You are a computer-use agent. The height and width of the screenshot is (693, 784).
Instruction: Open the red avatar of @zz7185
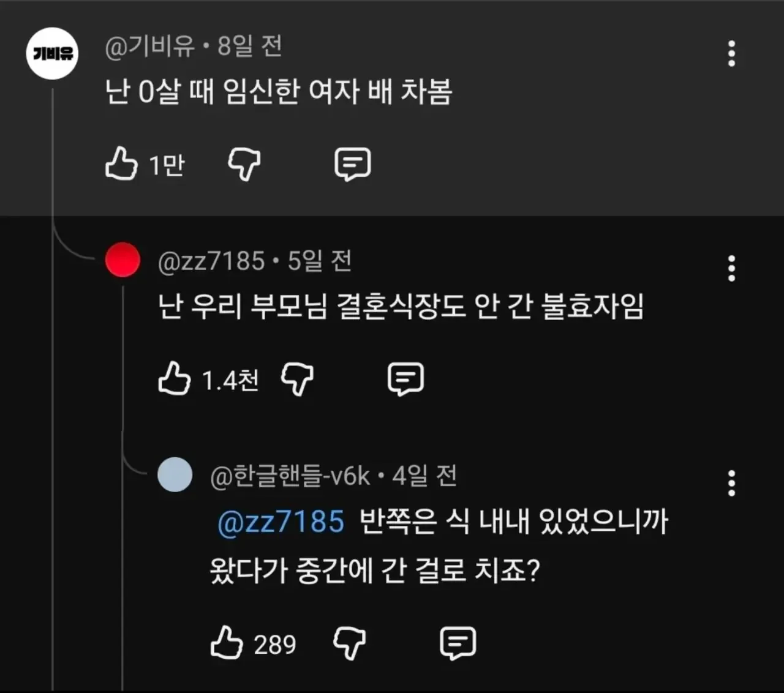(123, 260)
